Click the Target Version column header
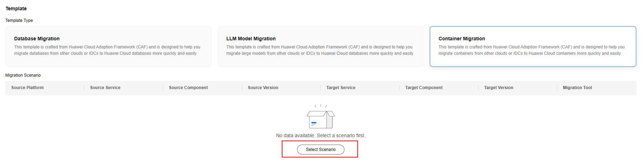Screen dimensions: 644x163 (x=499, y=88)
